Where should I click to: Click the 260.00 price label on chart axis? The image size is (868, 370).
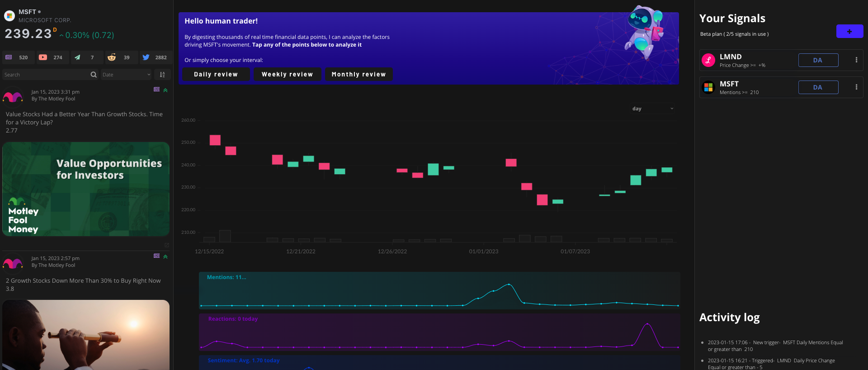188,120
